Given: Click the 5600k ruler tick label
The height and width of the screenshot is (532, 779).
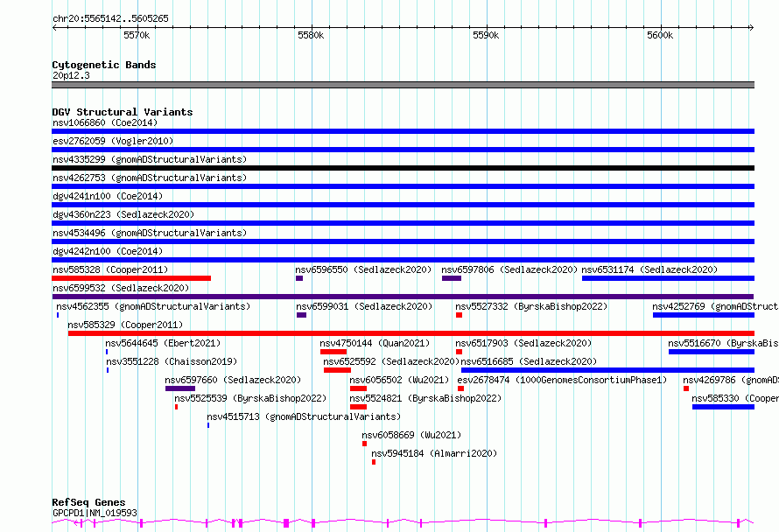Looking at the screenshot, I should point(660,35).
